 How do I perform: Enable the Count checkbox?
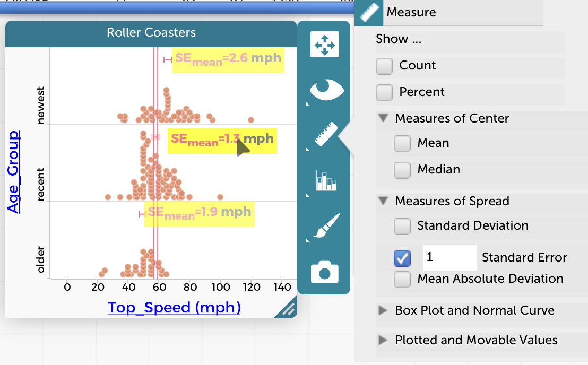384,66
